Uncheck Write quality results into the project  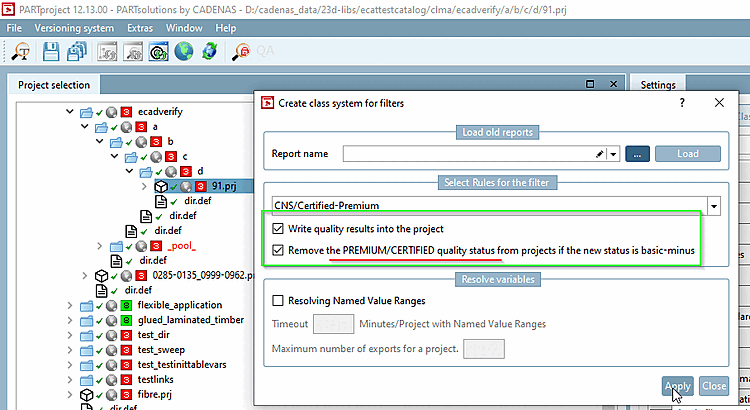(x=277, y=229)
